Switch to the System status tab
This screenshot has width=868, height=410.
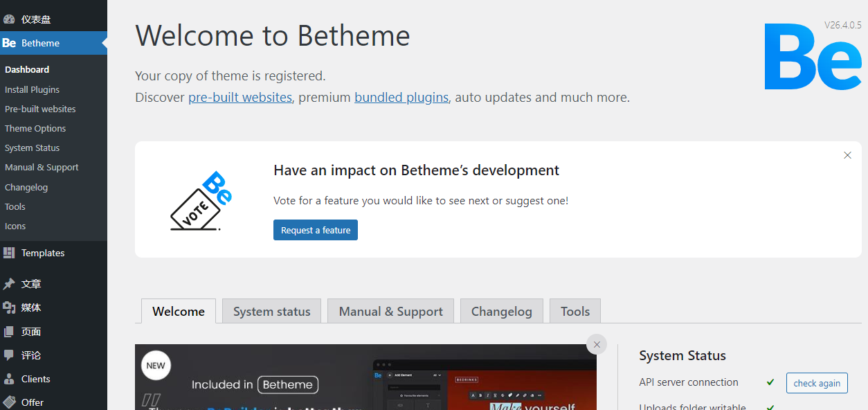pyautogui.click(x=271, y=312)
